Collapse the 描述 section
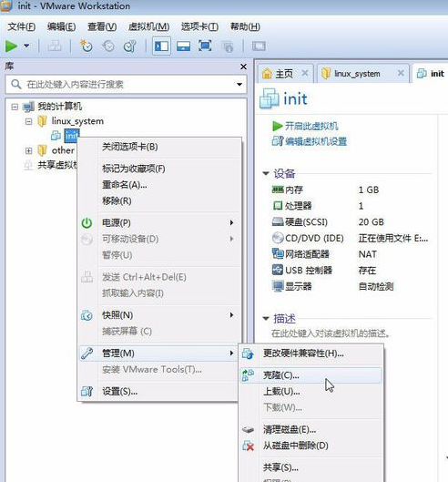The image size is (448, 482). 266,319
